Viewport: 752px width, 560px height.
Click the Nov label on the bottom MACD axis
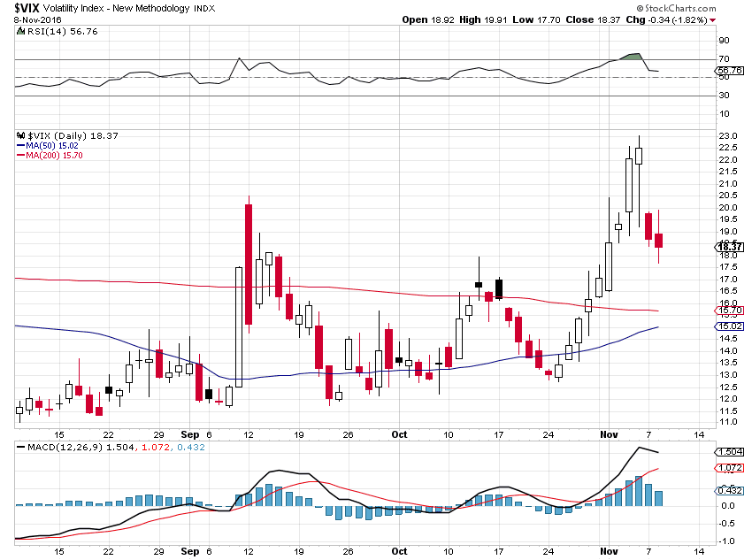tap(609, 551)
